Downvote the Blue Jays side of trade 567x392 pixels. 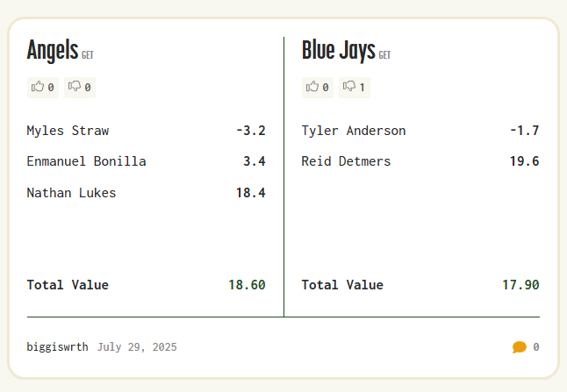(x=355, y=88)
